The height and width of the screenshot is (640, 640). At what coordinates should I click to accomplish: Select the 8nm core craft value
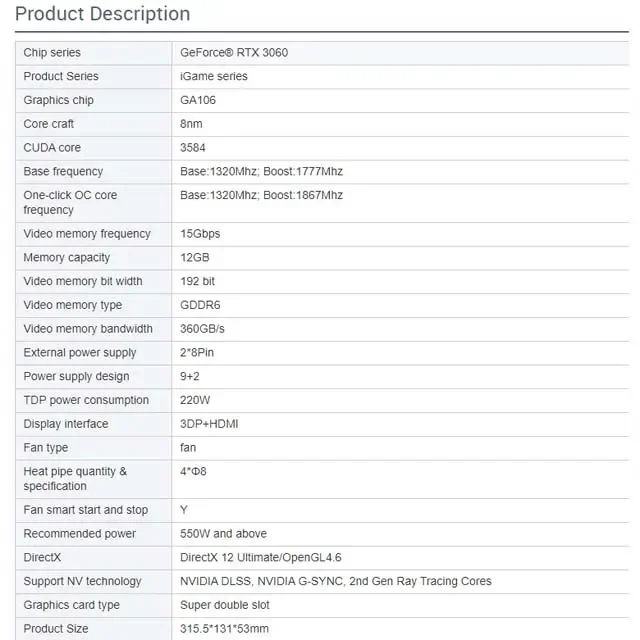pos(194,124)
